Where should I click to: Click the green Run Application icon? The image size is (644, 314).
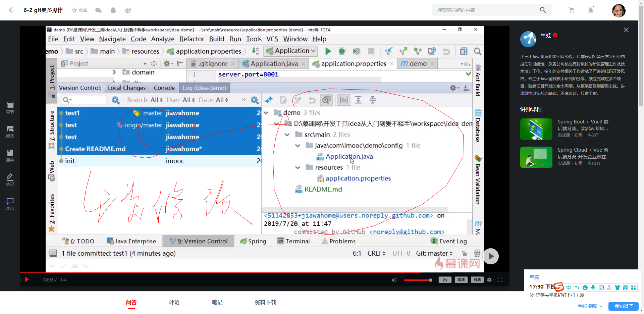pos(328,51)
